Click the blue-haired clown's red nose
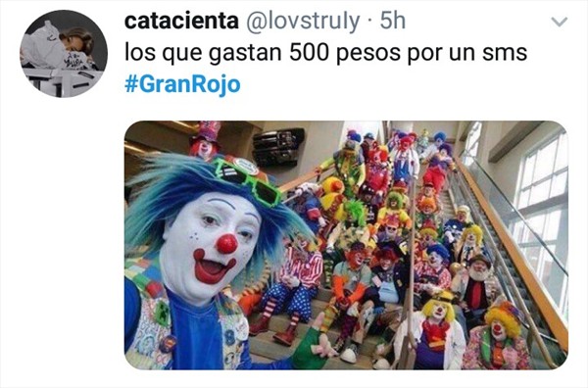This screenshot has height=388, width=588. click(227, 244)
